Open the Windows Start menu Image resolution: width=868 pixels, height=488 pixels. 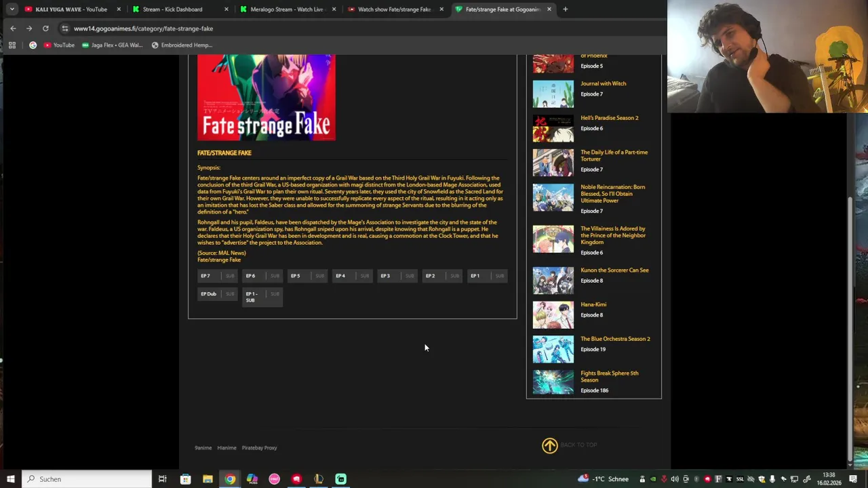[x=10, y=479]
